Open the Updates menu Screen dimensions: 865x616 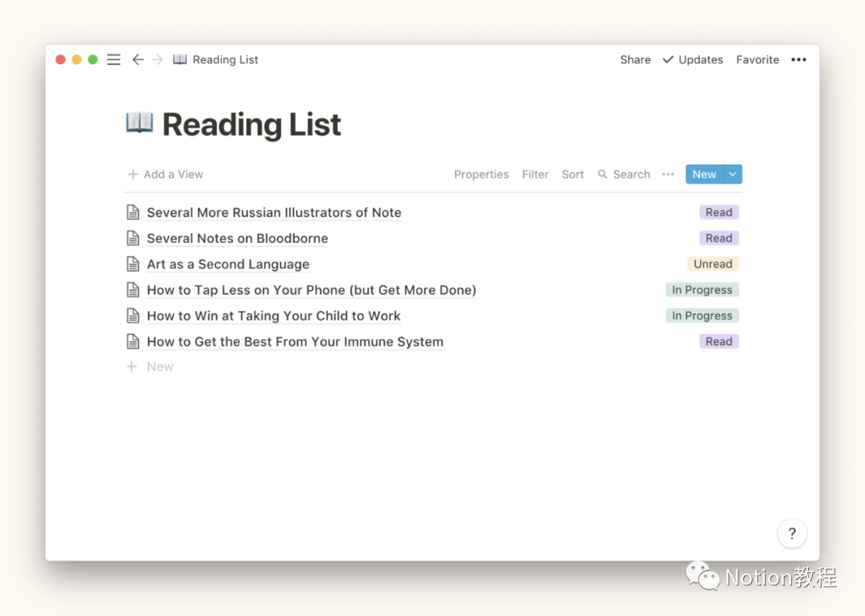click(693, 60)
